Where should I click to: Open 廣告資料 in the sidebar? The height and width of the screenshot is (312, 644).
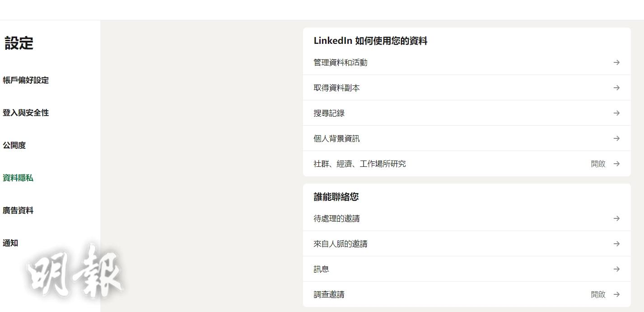click(18, 210)
